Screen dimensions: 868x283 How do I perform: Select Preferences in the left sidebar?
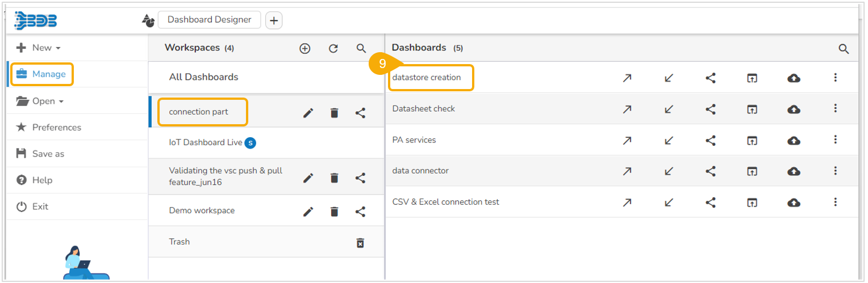pos(56,128)
